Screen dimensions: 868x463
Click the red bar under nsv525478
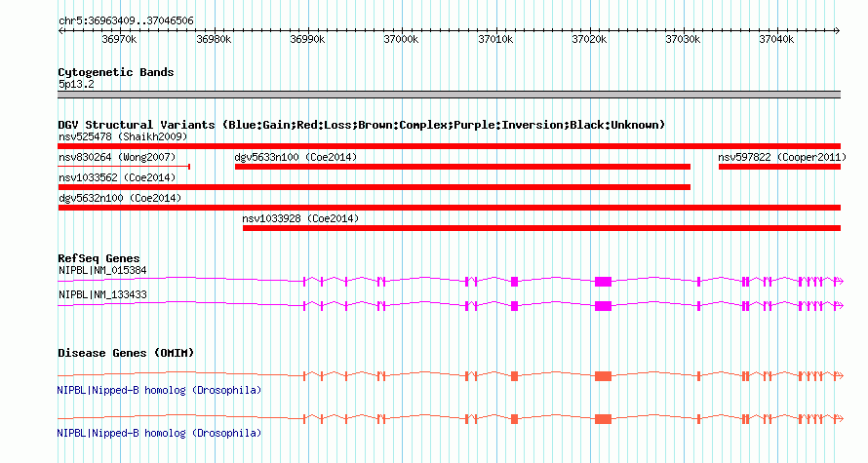coord(449,146)
